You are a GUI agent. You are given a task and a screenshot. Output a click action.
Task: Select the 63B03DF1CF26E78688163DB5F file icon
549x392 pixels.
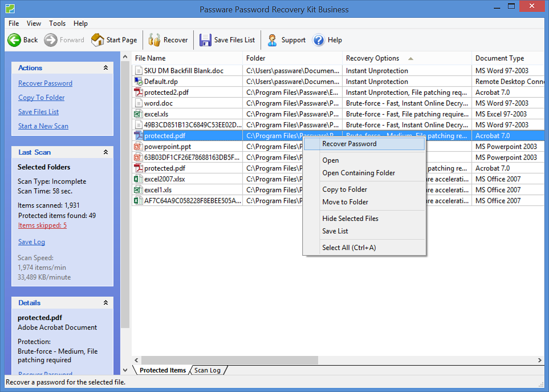click(x=139, y=157)
